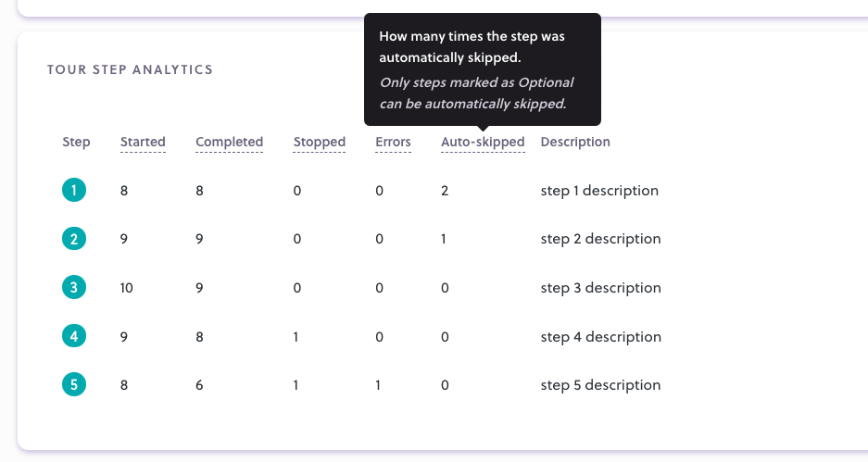This screenshot has height=462, width=868.
Task: Click step 5 Completed value 6
Action: (199, 385)
